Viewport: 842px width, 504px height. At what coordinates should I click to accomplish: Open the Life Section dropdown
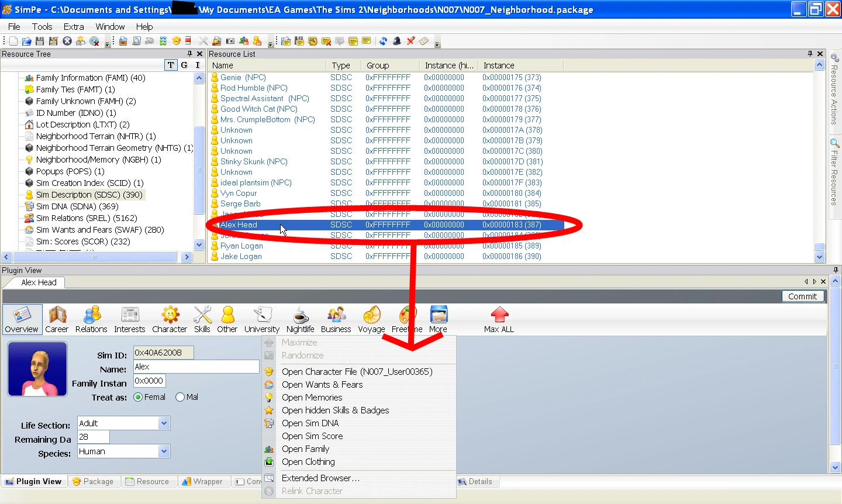164,423
